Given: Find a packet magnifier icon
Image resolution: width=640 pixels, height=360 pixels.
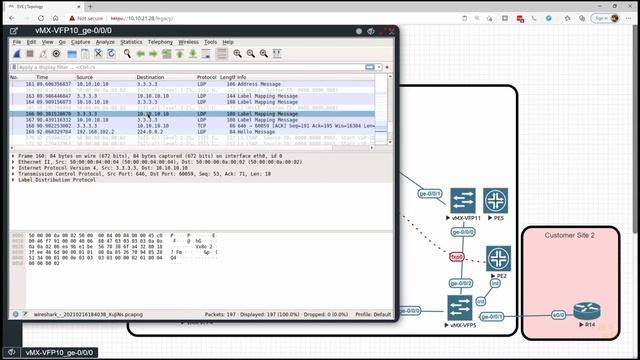Looking at the screenshot, I should (x=127, y=54).
